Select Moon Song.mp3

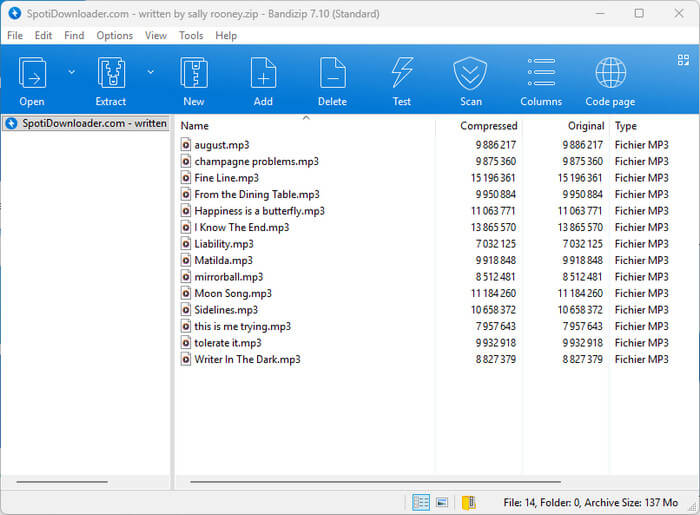[233, 293]
